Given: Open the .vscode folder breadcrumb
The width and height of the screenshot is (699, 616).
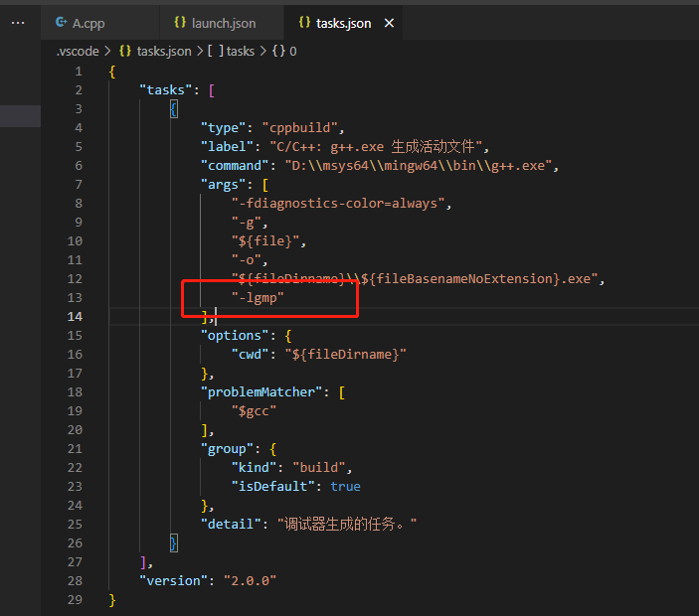Looking at the screenshot, I should [78, 51].
